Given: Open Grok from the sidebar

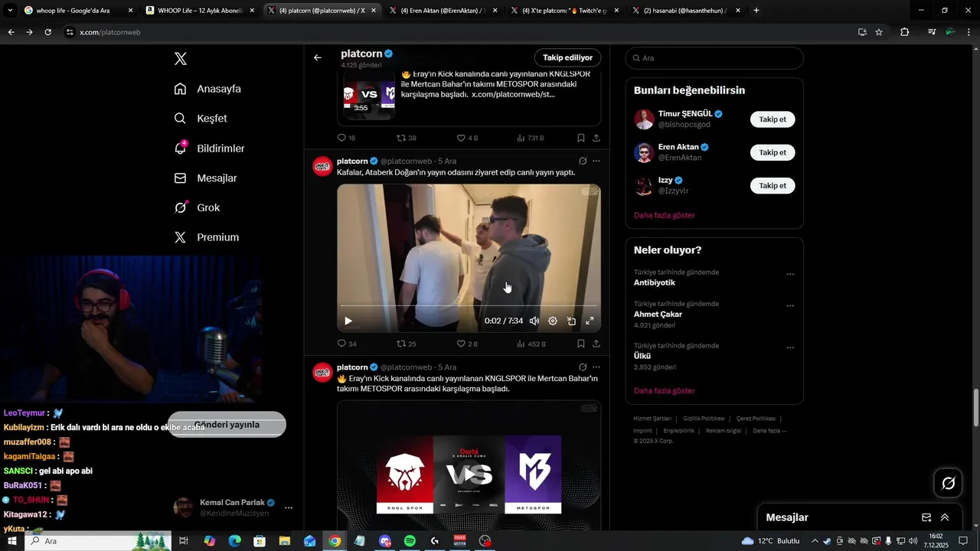Looking at the screenshot, I should tap(197, 207).
